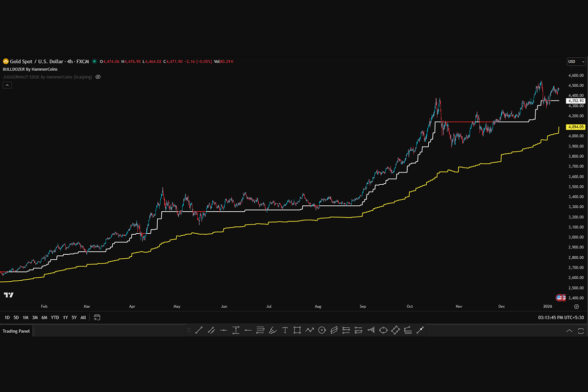588x392 pixels.
Task: Toggle visibility of JUGGERNAUT EDGE indicator
Action: [98, 77]
